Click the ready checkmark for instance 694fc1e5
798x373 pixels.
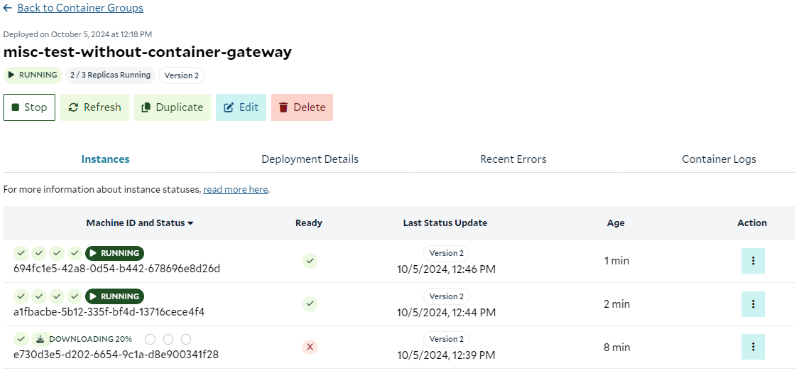[x=310, y=261]
